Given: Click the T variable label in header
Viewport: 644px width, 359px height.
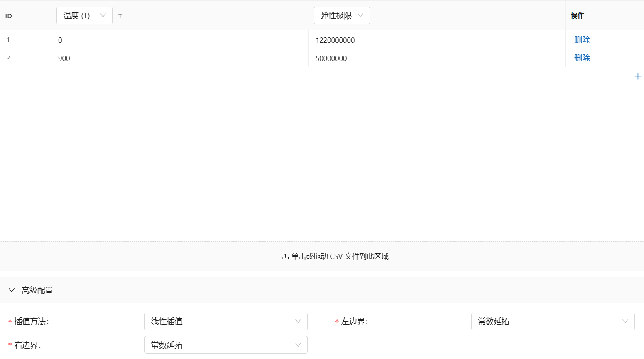Looking at the screenshot, I should coord(120,16).
